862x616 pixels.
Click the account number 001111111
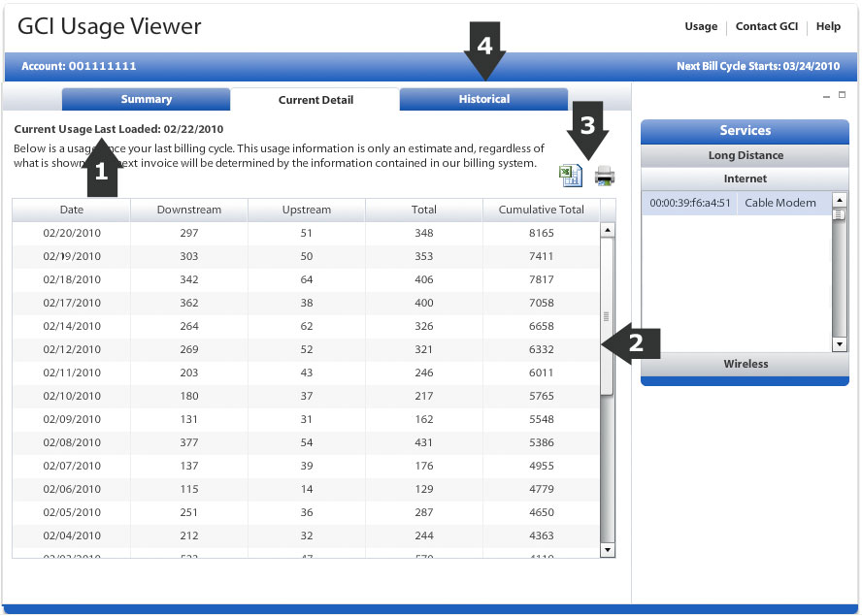coord(102,67)
